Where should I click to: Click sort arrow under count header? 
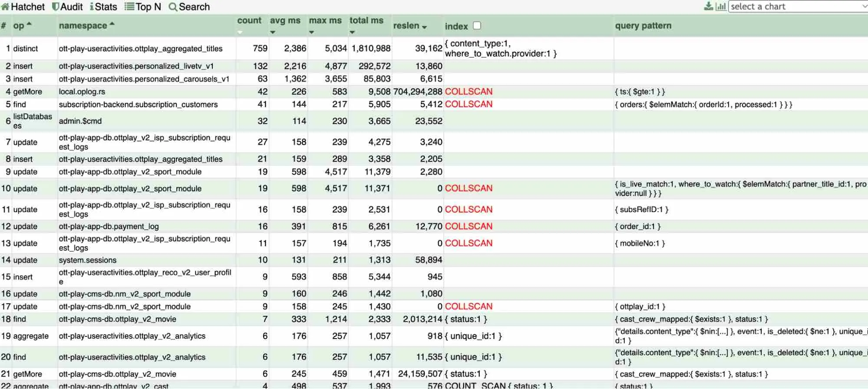tap(240, 32)
